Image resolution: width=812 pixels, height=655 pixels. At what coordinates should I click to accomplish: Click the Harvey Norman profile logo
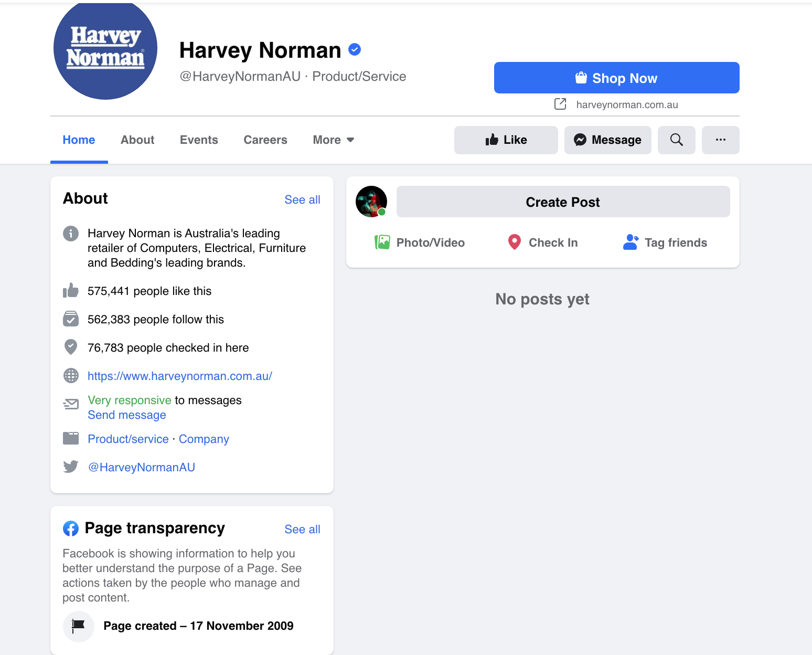pyautogui.click(x=105, y=48)
